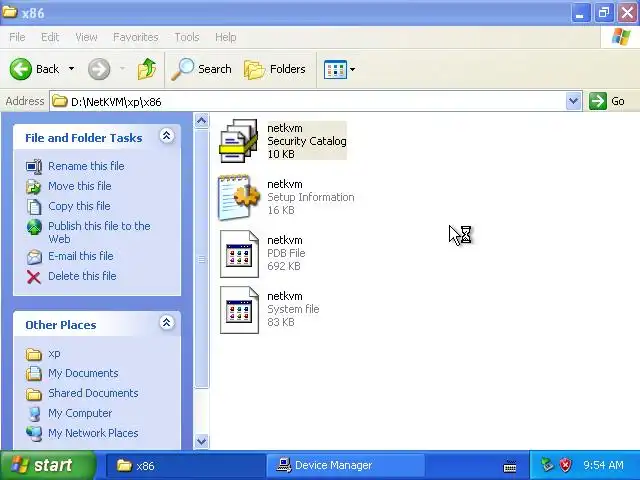Click the Move this file icon
This screenshot has width=640, height=480.
(x=34, y=187)
